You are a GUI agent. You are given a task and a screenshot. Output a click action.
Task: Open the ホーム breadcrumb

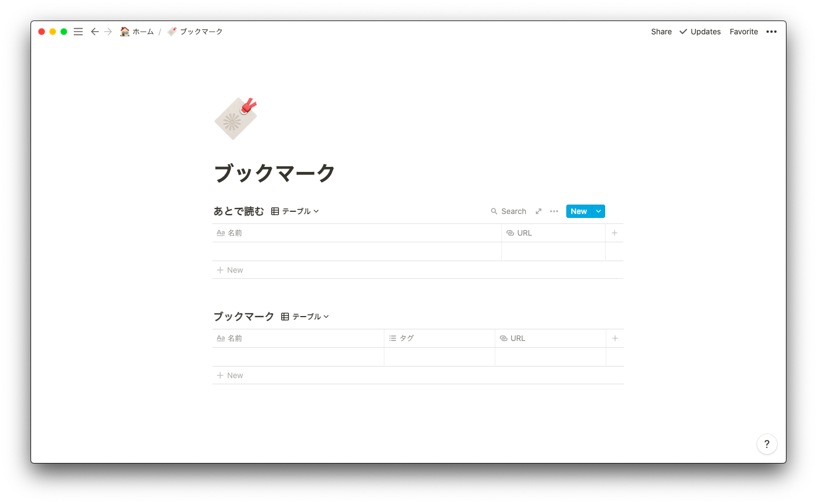137,32
